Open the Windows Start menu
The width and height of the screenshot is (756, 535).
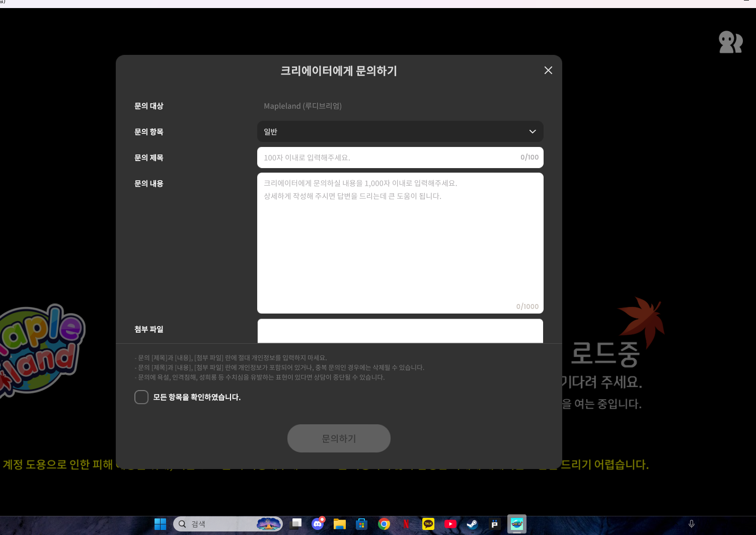[x=160, y=524]
